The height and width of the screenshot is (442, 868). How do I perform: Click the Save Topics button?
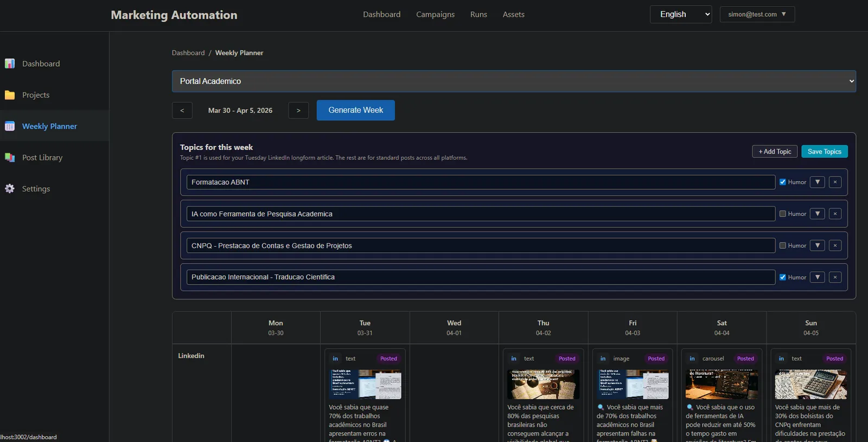825,152
